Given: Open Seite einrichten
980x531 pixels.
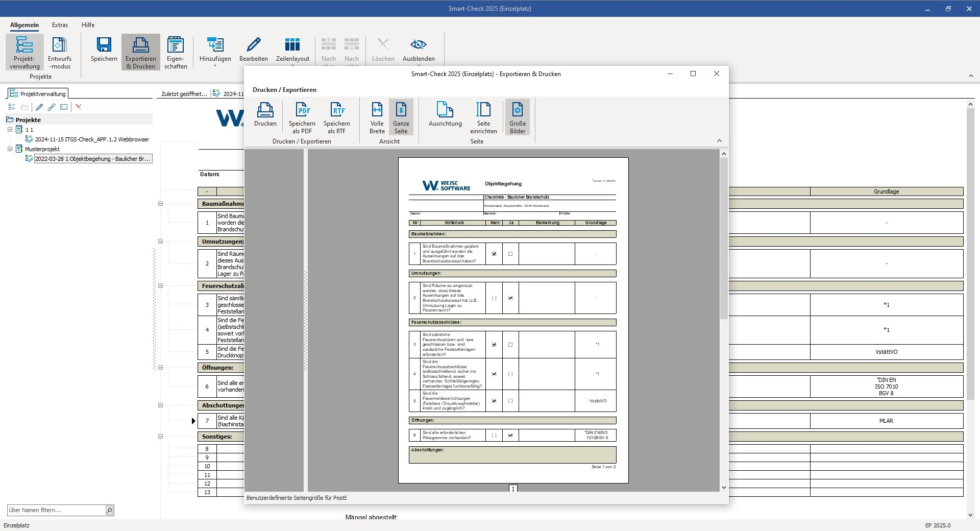Looking at the screenshot, I should pyautogui.click(x=483, y=117).
